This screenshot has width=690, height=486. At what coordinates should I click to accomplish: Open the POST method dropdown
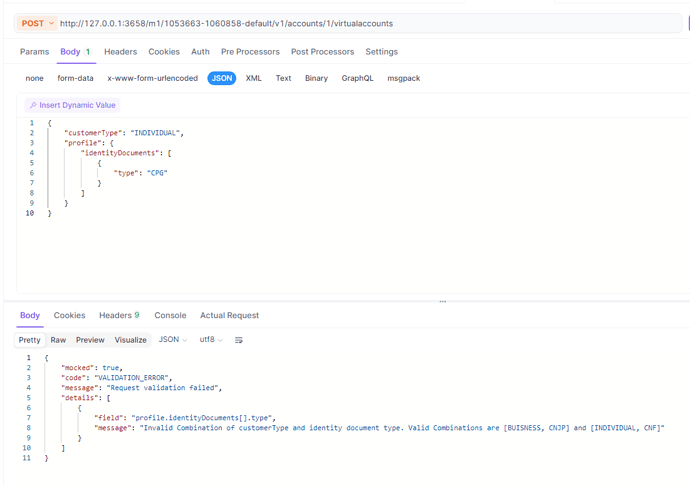pyautogui.click(x=38, y=23)
